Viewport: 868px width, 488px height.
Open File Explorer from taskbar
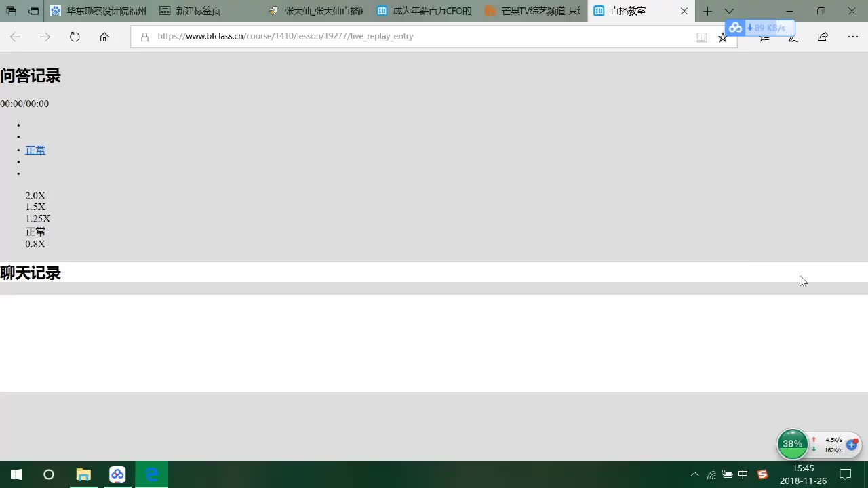(83, 474)
